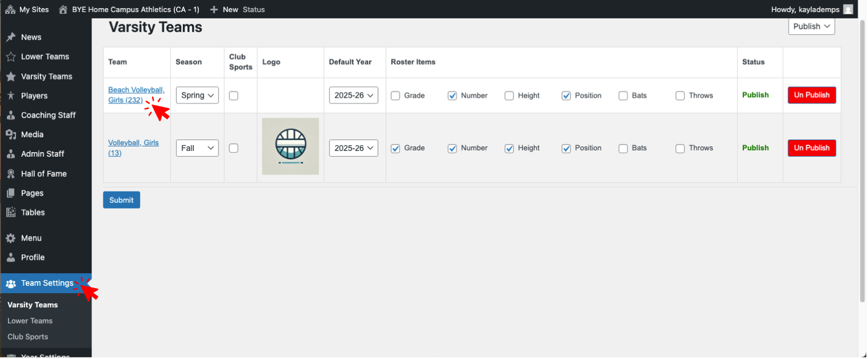The image size is (868, 359).
Task: Click the star outline icon for Lower Teams
Action: (x=10, y=57)
